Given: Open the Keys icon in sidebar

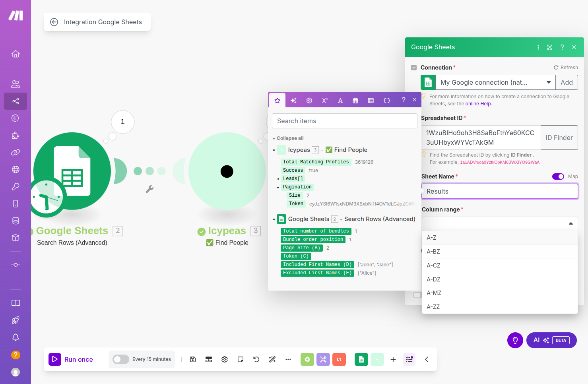Looking at the screenshot, I should 16,186.
